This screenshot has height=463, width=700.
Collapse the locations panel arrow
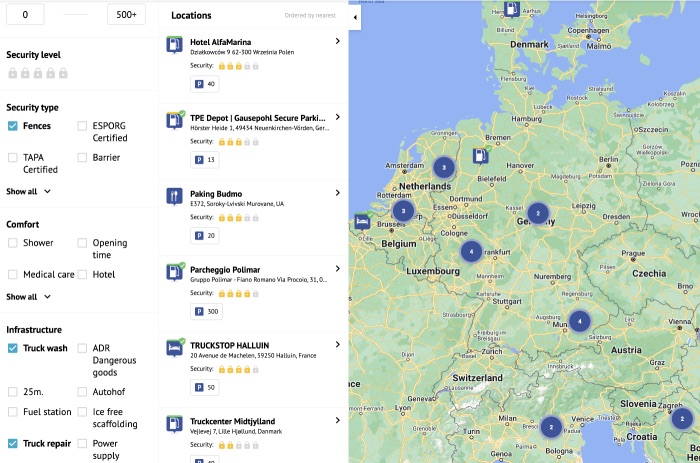[x=355, y=17]
